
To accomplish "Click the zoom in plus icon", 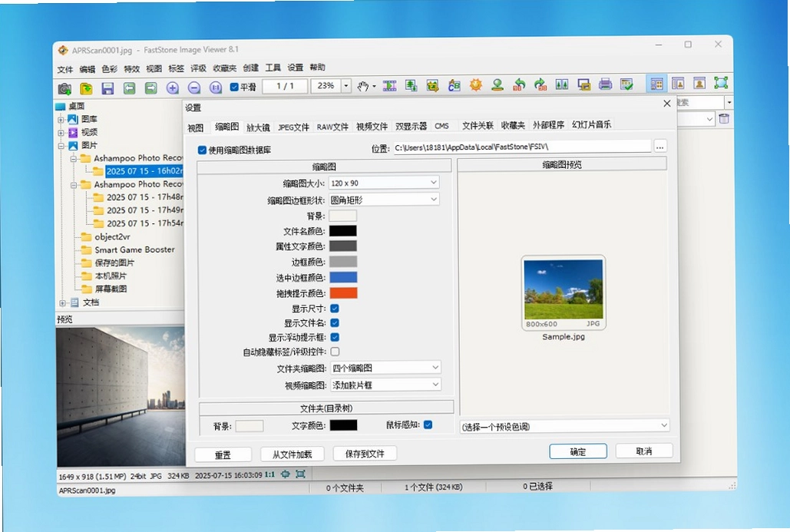I will (x=172, y=88).
